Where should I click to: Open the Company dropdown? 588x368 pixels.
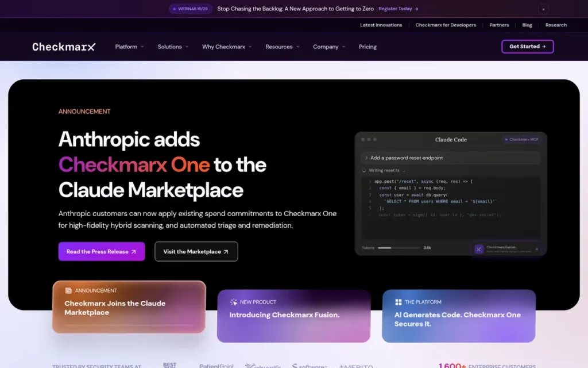pos(329,47)
